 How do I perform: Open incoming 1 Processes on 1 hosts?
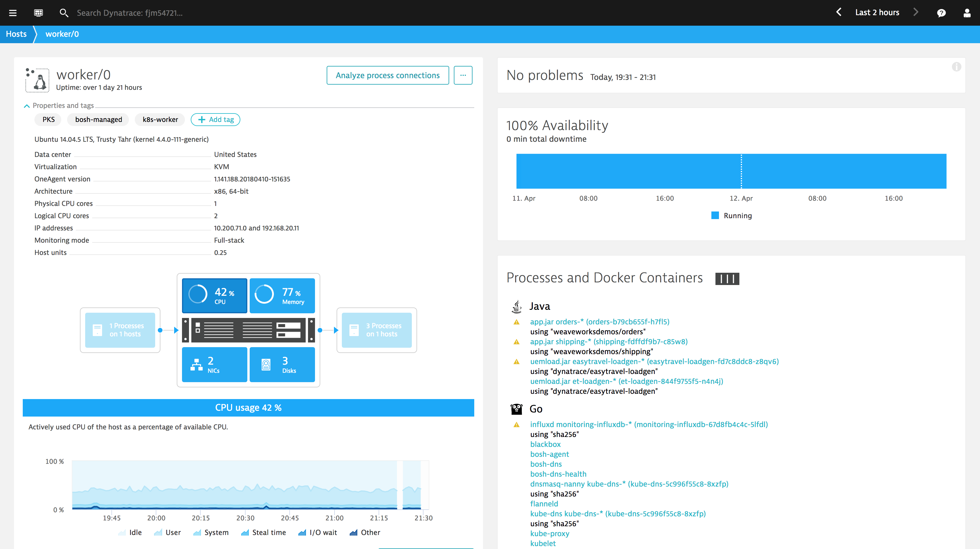point(120,330)
